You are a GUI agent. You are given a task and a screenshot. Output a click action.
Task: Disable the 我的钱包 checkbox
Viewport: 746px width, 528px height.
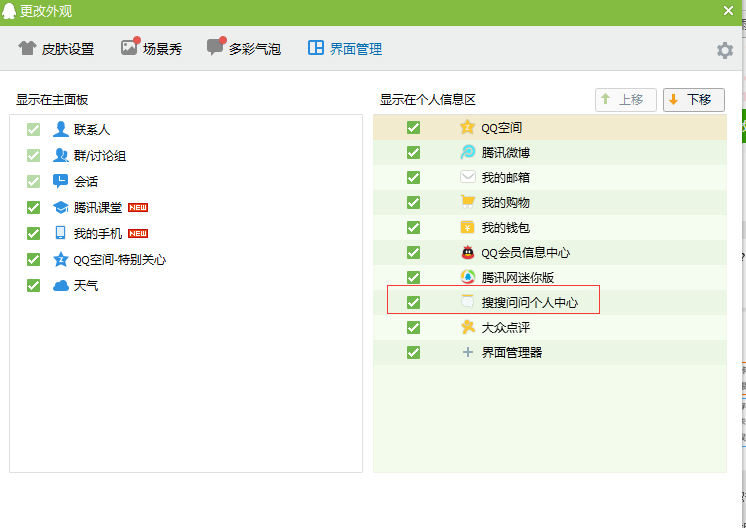point(413,227)
